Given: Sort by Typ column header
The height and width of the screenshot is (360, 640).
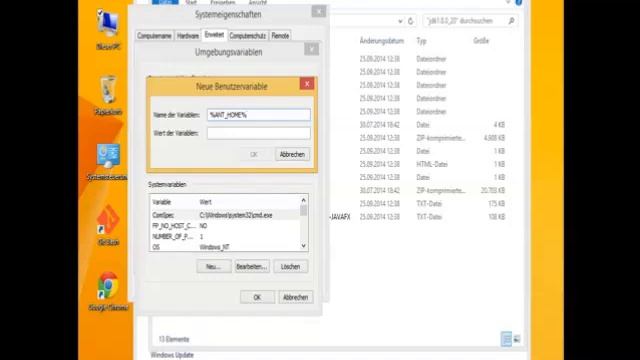Looking at the screenshot, I should click(x=421, y=41).
